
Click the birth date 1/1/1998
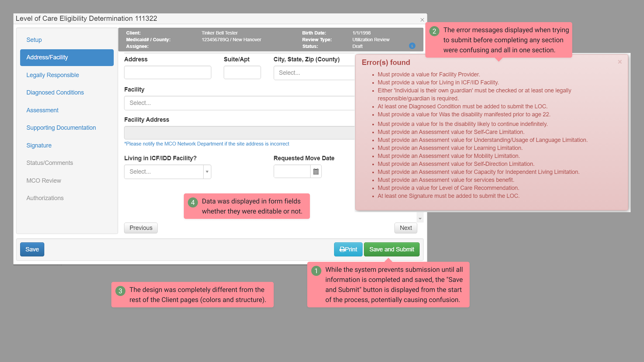(x=361, y=33)
